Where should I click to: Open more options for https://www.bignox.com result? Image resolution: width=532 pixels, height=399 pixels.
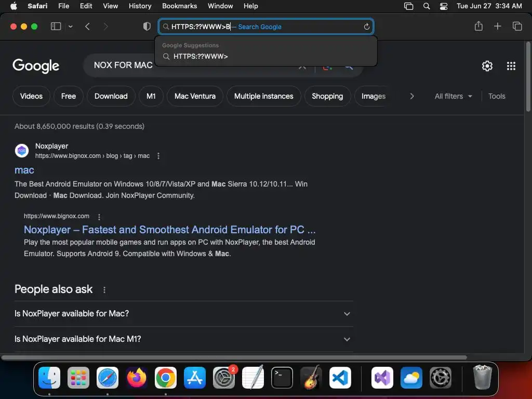(99, 217)
